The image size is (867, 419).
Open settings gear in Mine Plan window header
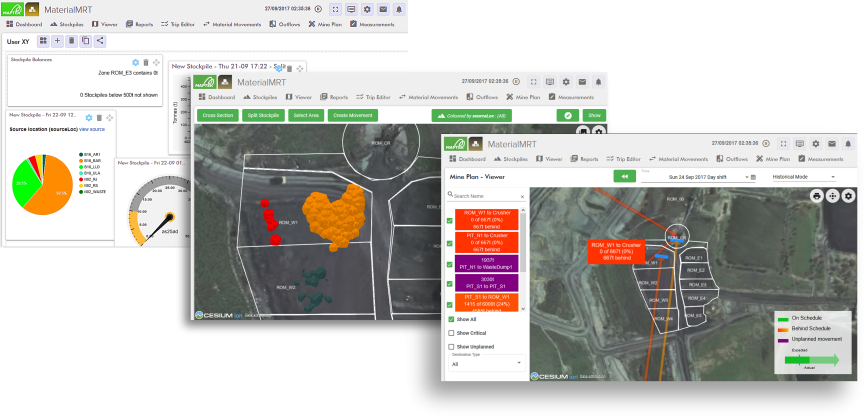coord(816,144)
